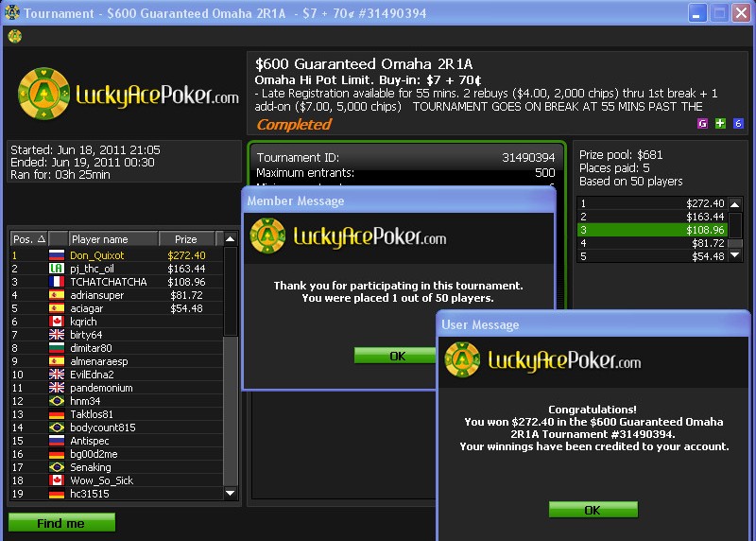Click the Member Message dialog title bar
Viewport: 756px width, 541px height.
click(x=399, y=201)
